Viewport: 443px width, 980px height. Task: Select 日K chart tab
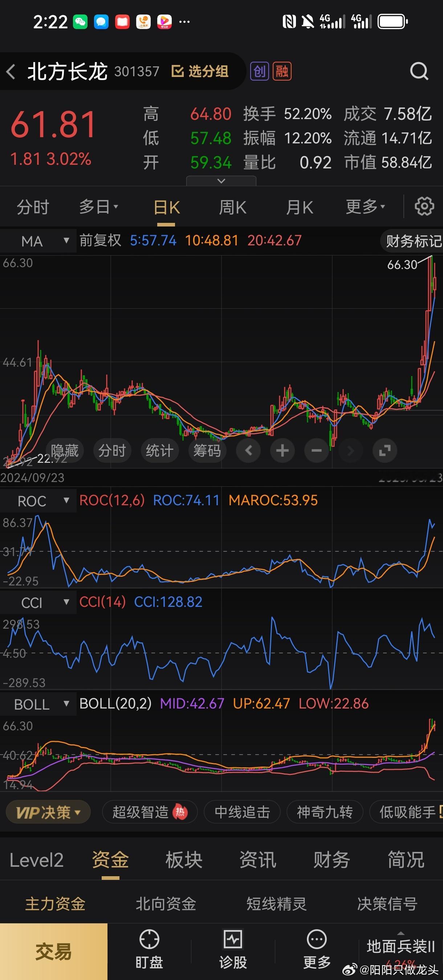[167, 207]
